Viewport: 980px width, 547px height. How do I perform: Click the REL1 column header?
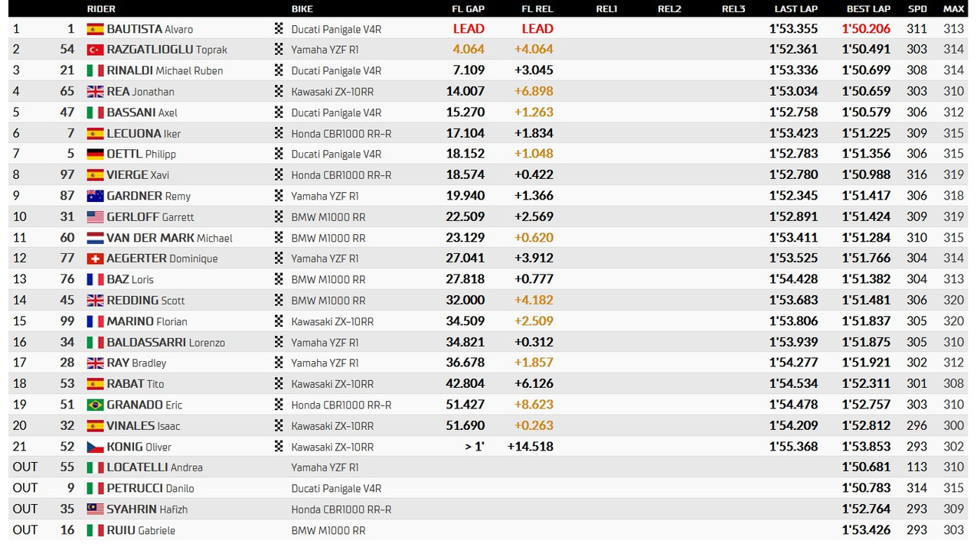tap(606, 9)
